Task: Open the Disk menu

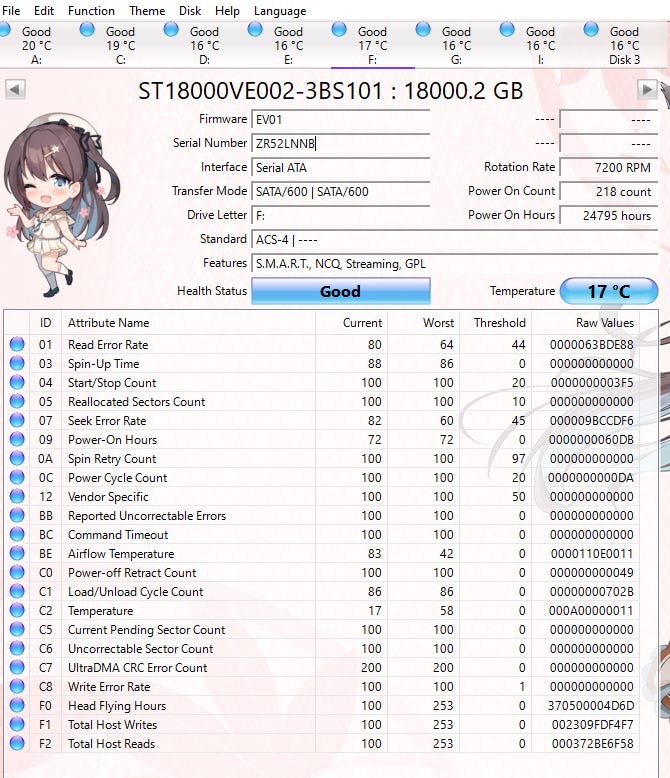Action: tap(190, 10)
